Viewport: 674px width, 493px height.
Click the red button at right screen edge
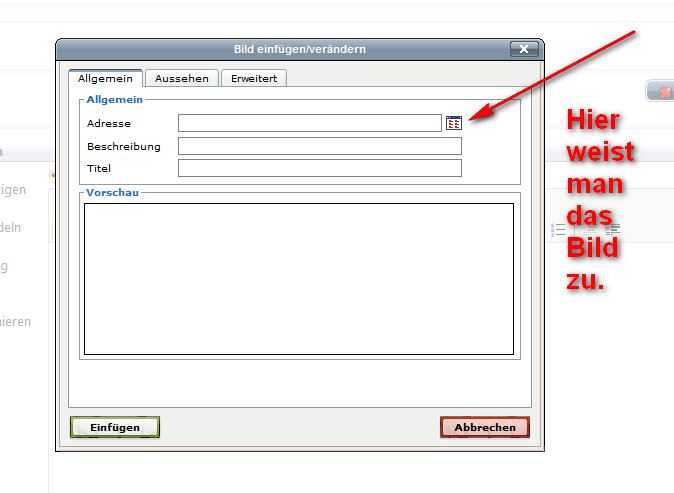[x=662, y=91]
